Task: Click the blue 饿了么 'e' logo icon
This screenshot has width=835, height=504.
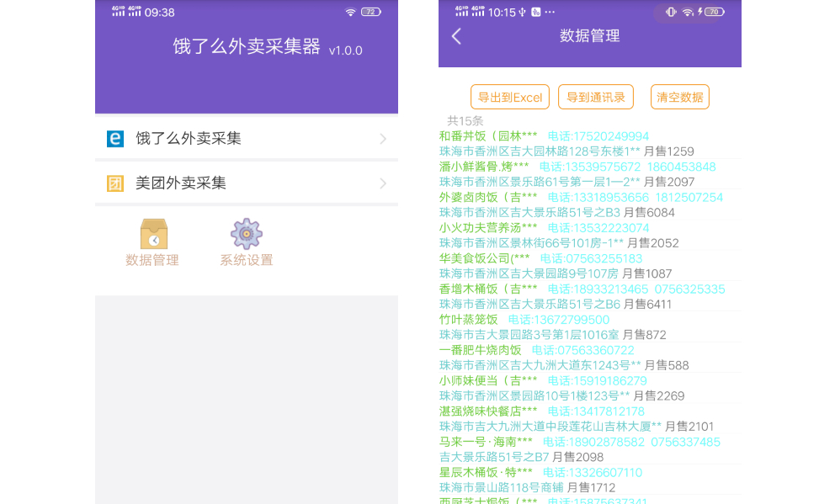Action: pyautogui.click(x=115, y=138)
